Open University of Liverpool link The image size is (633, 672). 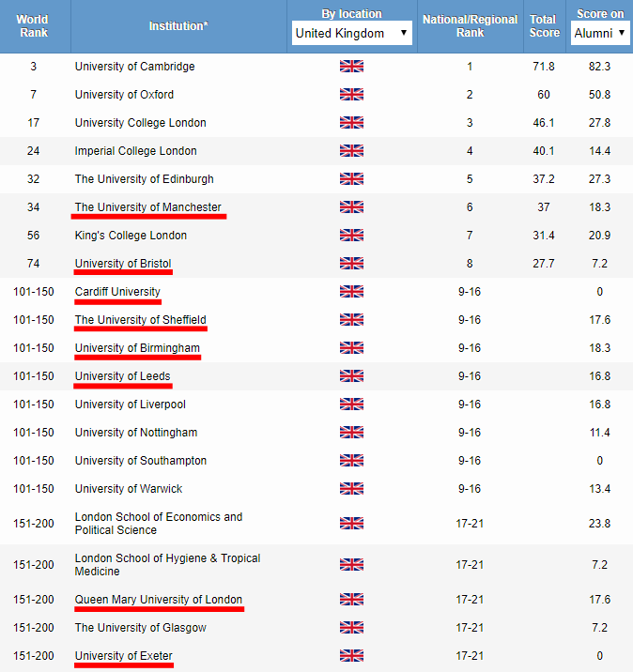coord(131,405)
